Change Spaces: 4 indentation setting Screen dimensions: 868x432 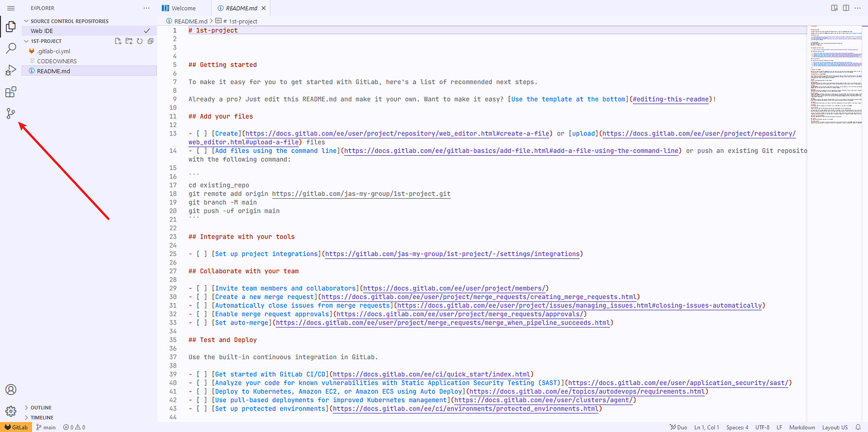click(x=737, y=427)
